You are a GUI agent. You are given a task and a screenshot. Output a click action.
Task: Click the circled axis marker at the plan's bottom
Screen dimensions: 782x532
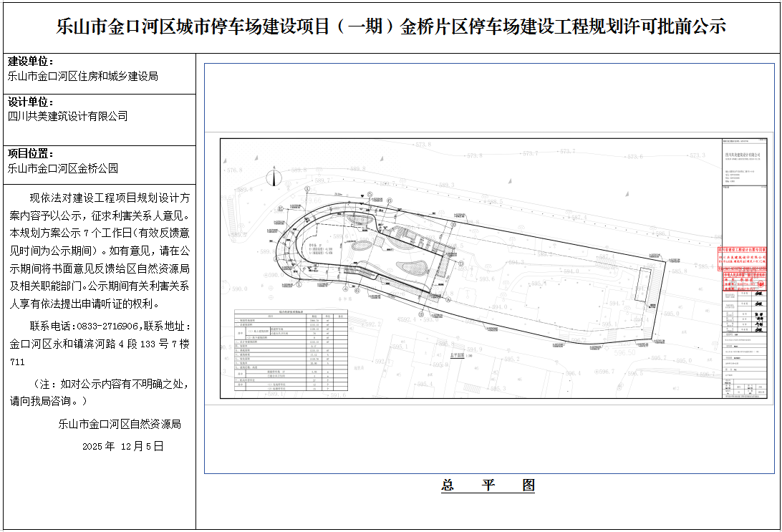(421, 314)
